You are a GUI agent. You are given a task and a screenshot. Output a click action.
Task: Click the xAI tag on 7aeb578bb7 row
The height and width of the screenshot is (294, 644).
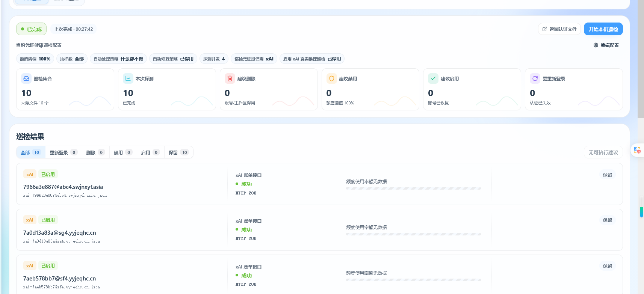(x=30, y=266)
